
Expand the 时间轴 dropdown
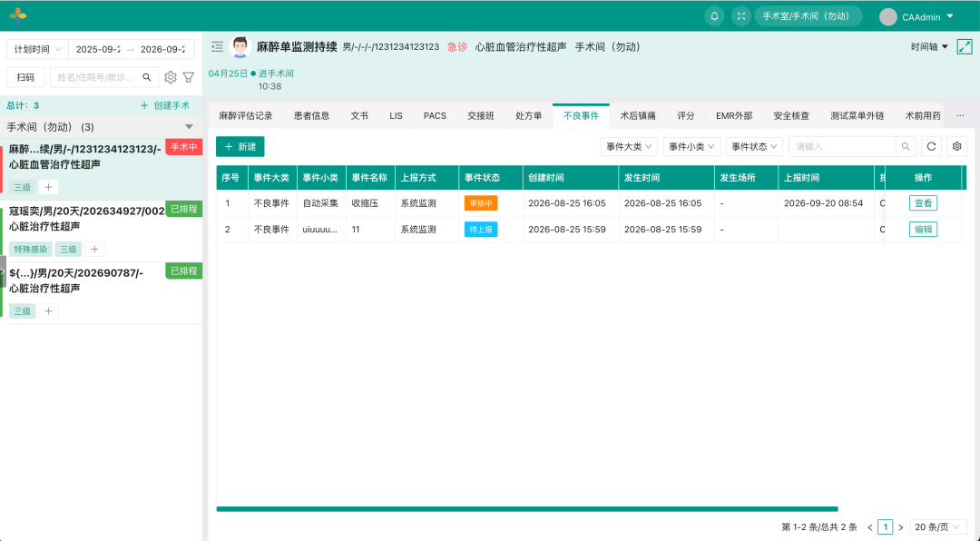pyautogui.click(x=929, y=47)
